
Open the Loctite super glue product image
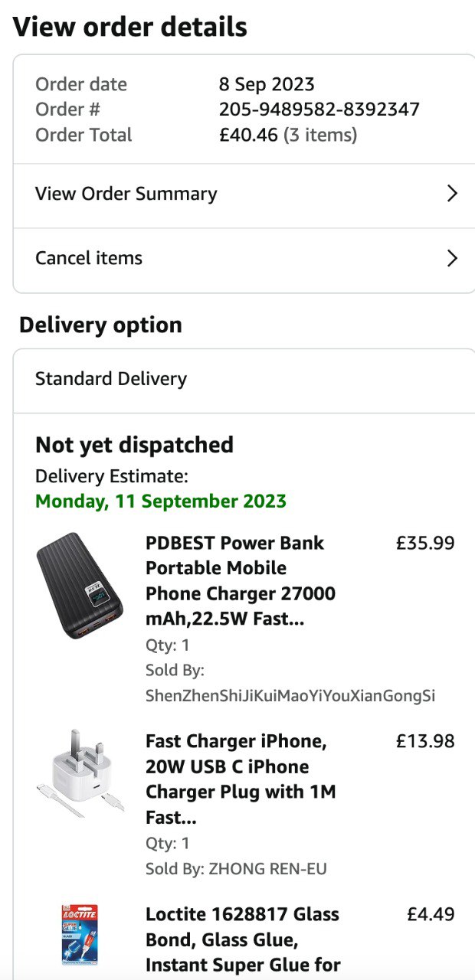(80, 935)
